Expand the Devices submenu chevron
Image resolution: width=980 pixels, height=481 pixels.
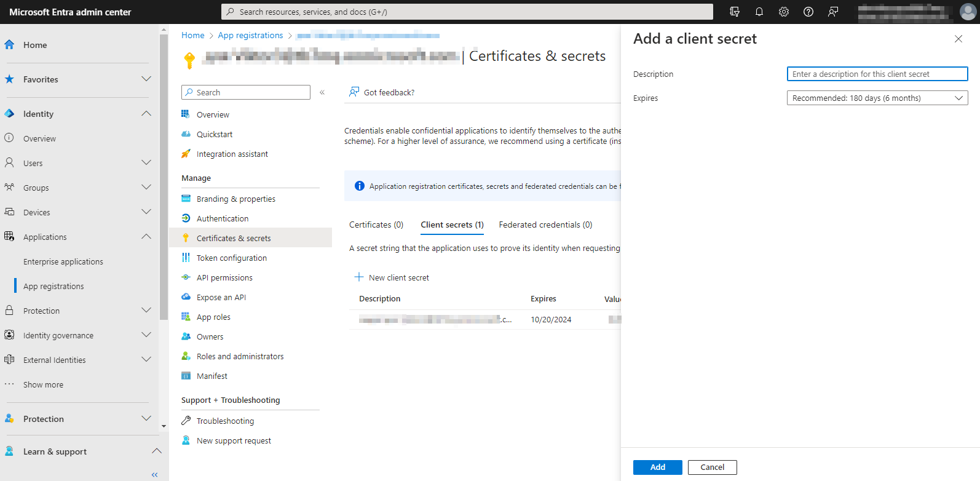(x=146, y=212)
